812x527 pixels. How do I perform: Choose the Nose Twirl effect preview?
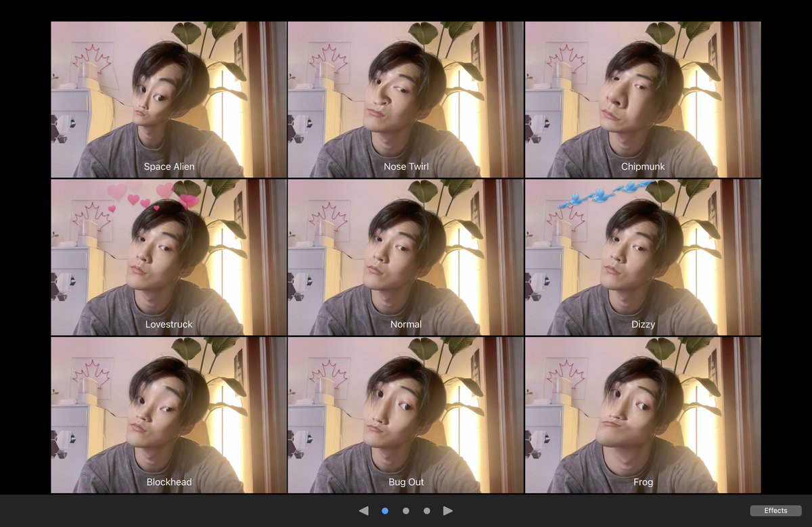(406, 99)
